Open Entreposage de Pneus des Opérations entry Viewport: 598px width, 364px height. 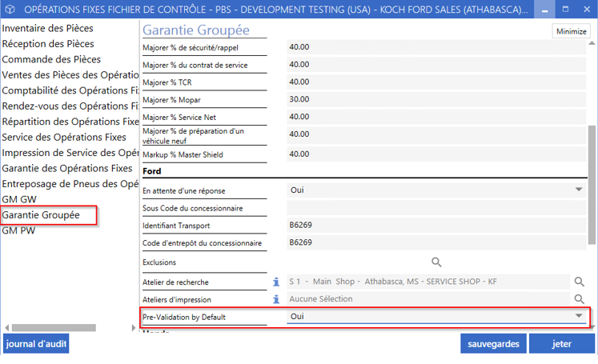coord(70,184)
